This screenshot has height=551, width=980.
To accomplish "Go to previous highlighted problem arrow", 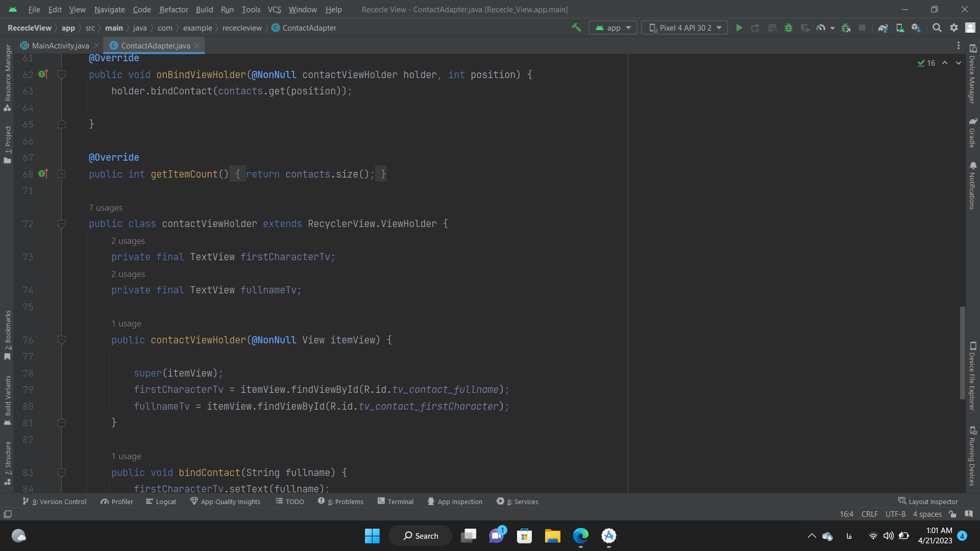I will pos(945,63).
